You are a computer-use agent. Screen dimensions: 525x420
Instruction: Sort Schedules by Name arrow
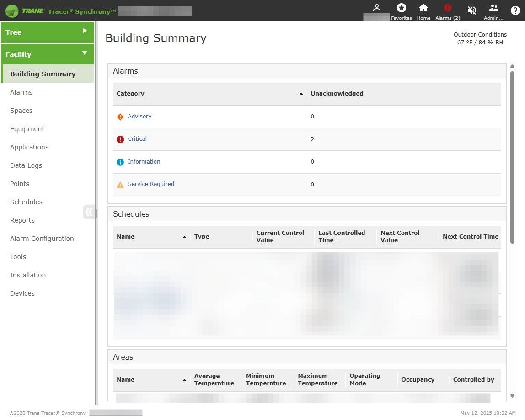pyautogui.click(x=184, y=237)
